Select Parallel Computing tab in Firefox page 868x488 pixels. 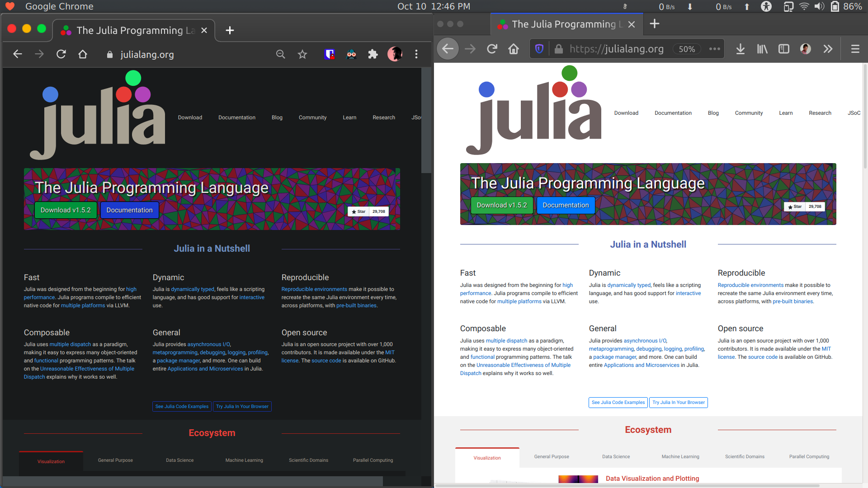[x=809, y=457]
